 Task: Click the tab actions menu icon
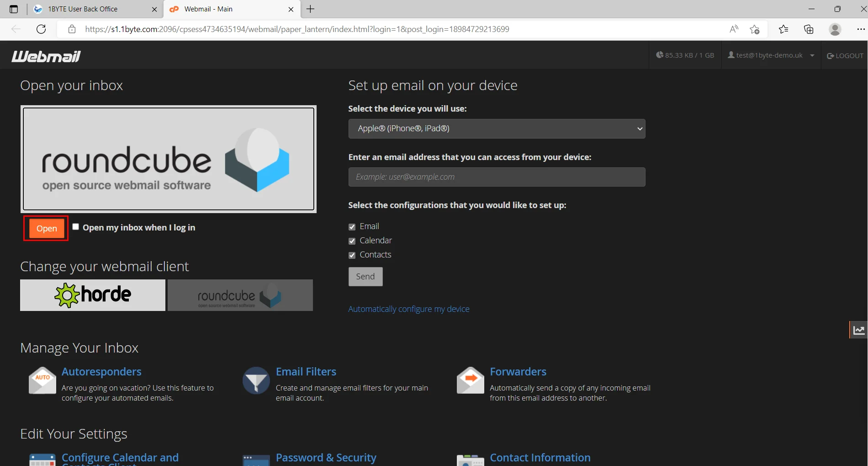coord(14,9)
